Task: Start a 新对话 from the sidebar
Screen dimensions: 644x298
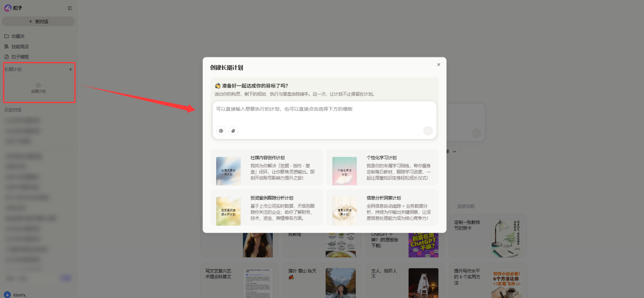Action: click(x=38, y=22)
